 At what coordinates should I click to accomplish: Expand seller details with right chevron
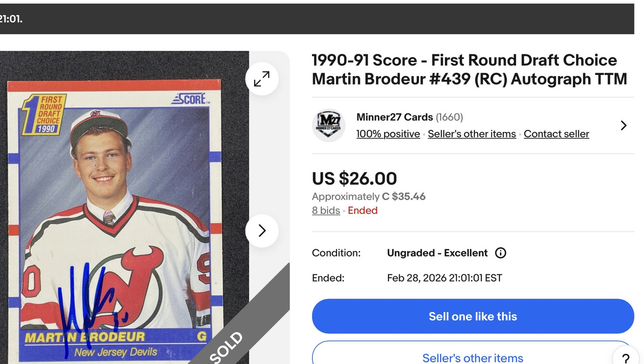[x=623, y=125]
